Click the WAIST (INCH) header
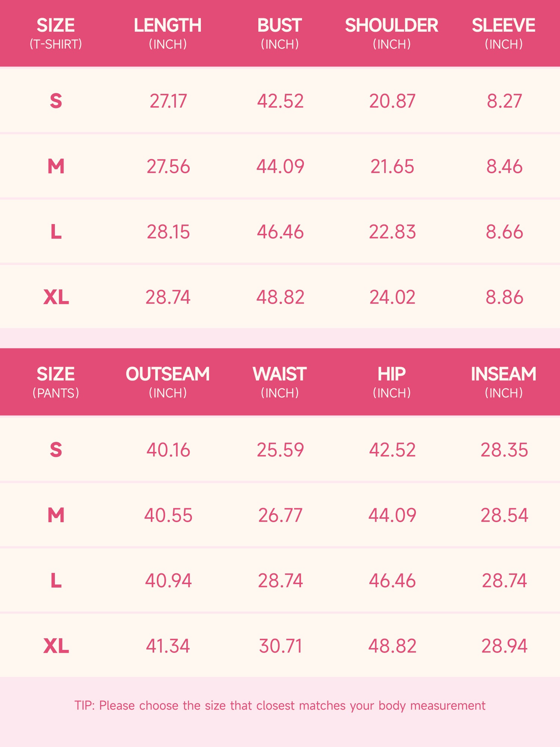 (x=280, y=382)
